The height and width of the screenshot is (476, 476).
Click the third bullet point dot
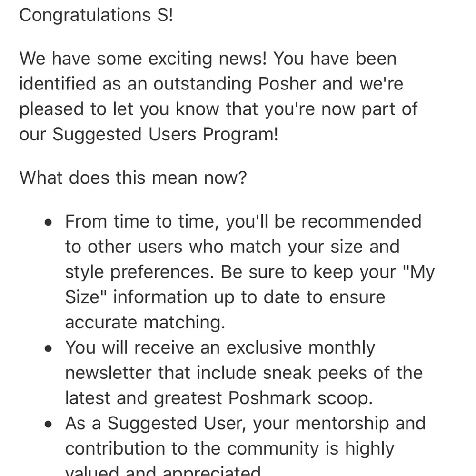tap(48, 425)
